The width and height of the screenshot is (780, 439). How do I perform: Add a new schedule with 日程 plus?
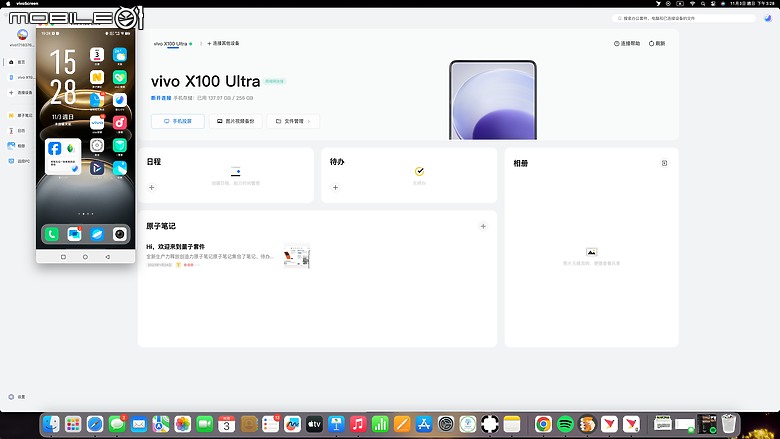(x=152, y=187)
